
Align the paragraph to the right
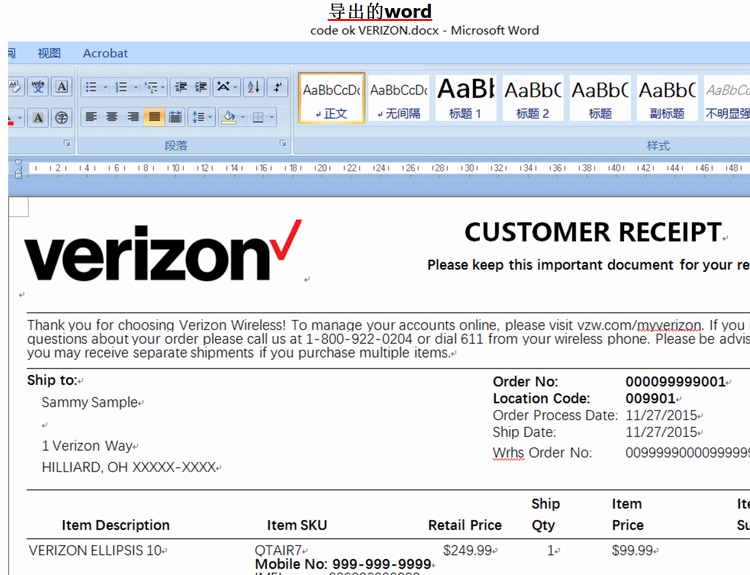pos(133,117)
